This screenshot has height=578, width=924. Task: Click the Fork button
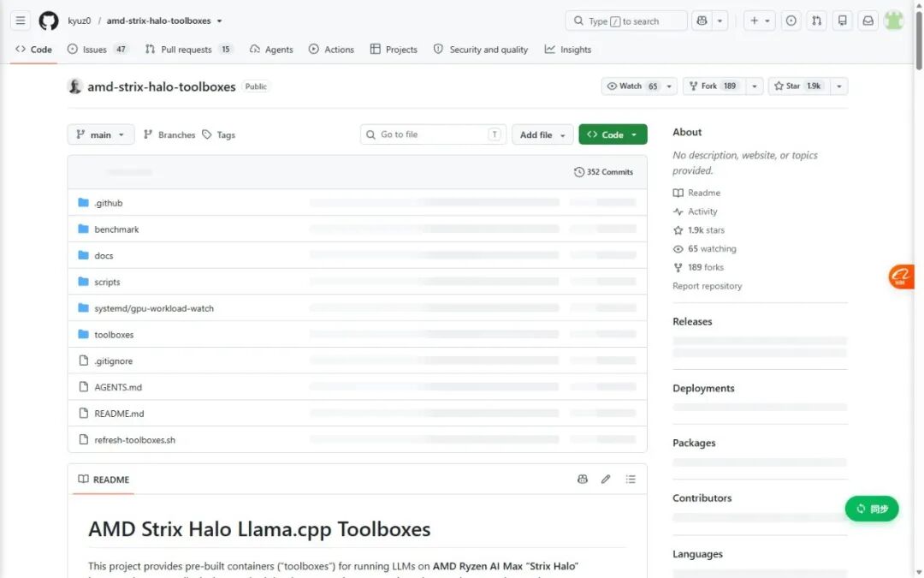[x=714, y=86]
